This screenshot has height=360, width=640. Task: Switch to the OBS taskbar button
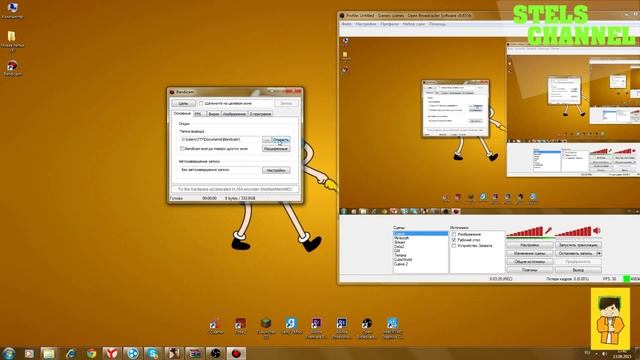[216, 353]
